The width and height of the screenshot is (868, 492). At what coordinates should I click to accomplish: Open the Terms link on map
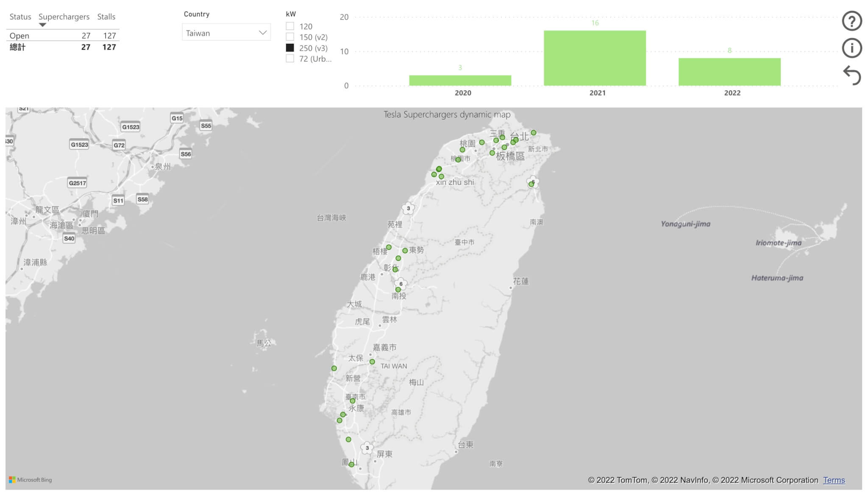point(834,480)
